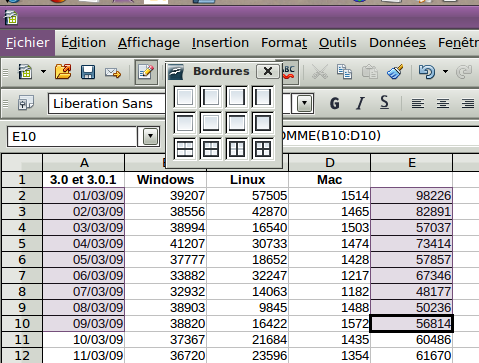Open the Édition menu
The height and width of the screenshot is (363, 479).
pyautogui.click(x=83, y=43)
